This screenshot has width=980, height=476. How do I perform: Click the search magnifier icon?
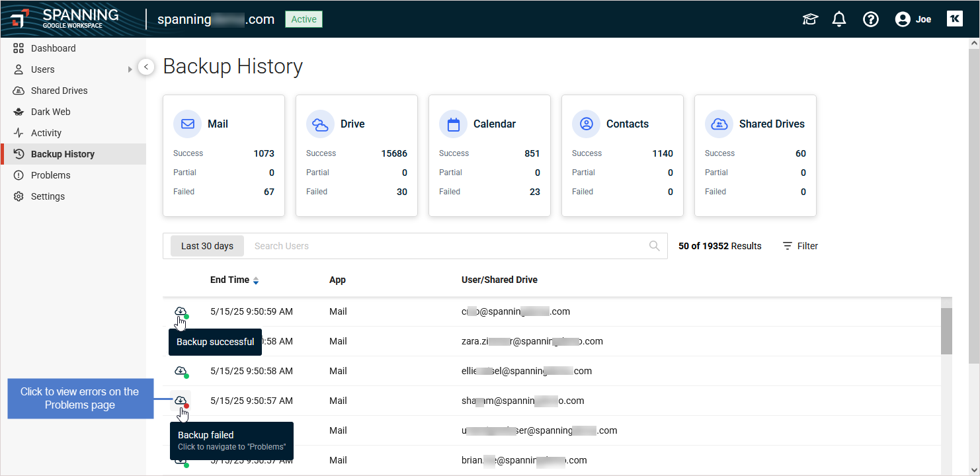pyautogui.click(x=654, y=246)
